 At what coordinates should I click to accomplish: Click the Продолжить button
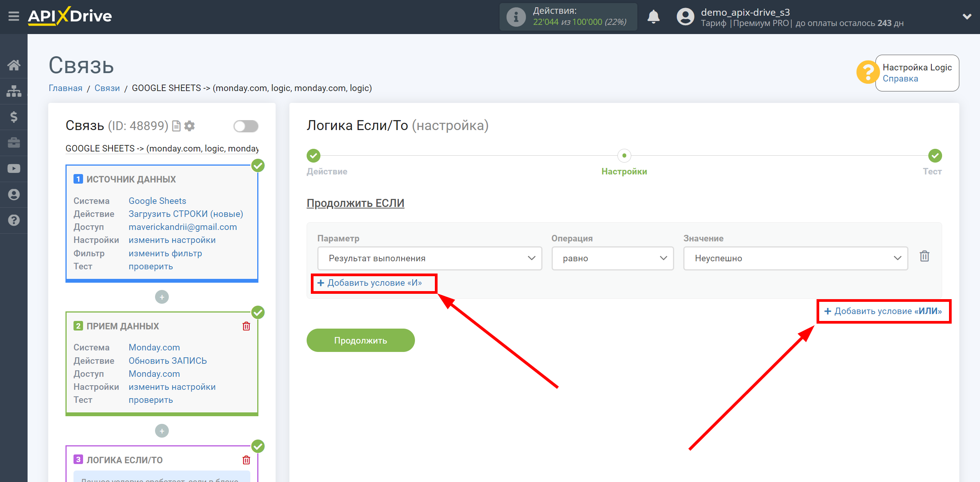[x=361, y=340]
